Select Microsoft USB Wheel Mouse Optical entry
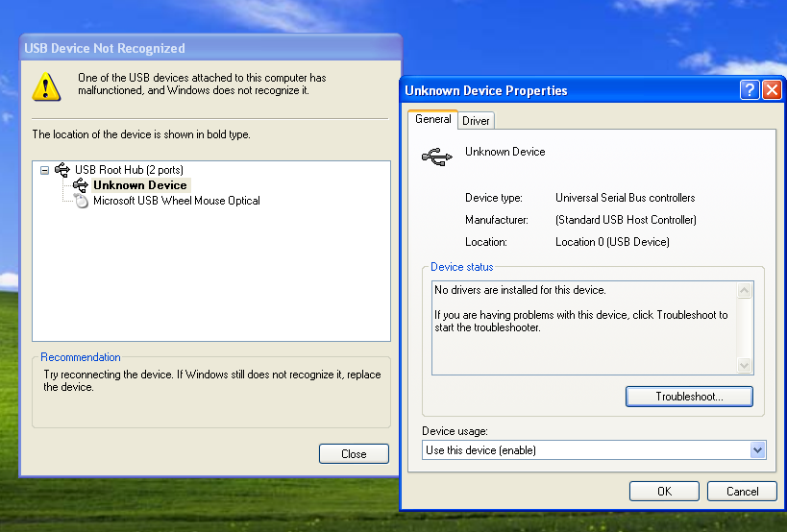Viewport: 787px width, 532px height. (x=176, y=201)
